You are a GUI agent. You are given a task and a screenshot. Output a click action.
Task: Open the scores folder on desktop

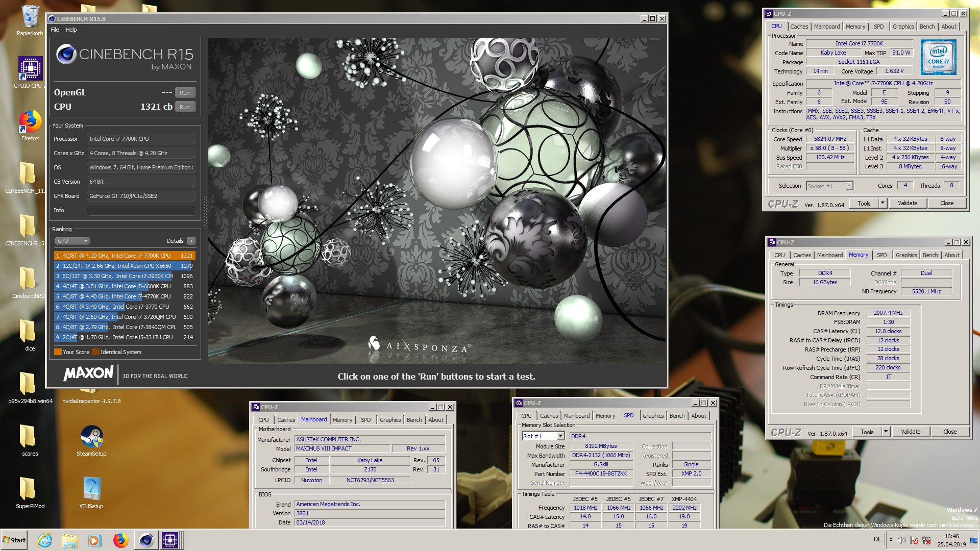click(x=30, y=440)
